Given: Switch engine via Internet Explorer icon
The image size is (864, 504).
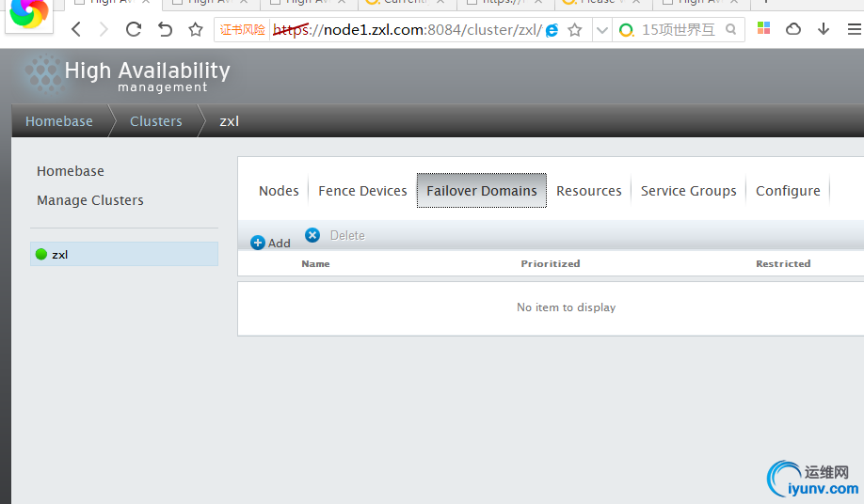Looking at the screenshot, I should [x=552, y=30].
